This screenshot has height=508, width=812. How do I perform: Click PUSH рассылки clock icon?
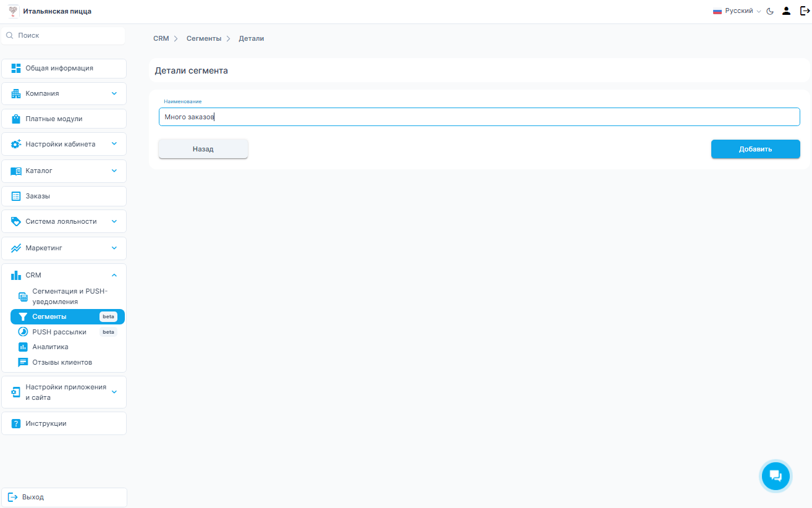(x=23, y=332)
